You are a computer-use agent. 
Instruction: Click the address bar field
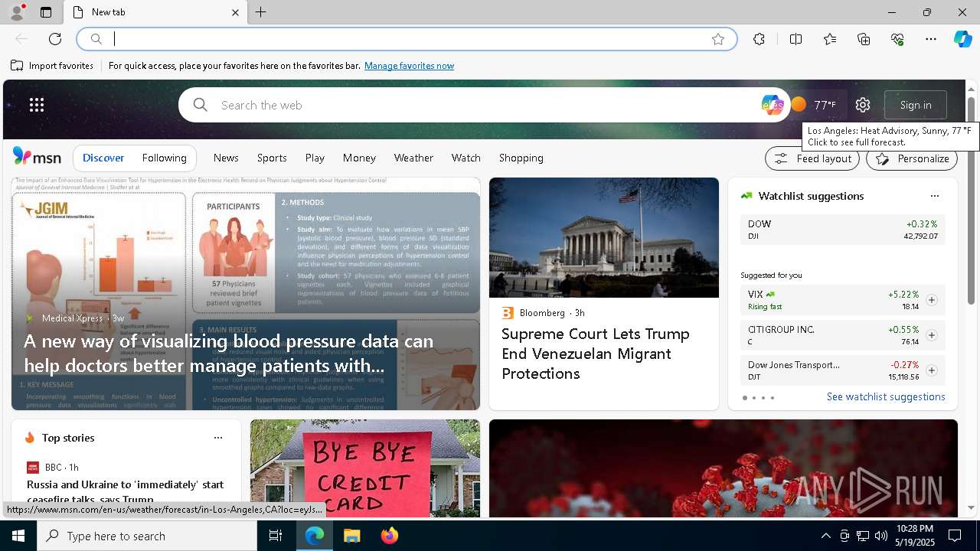407,39
